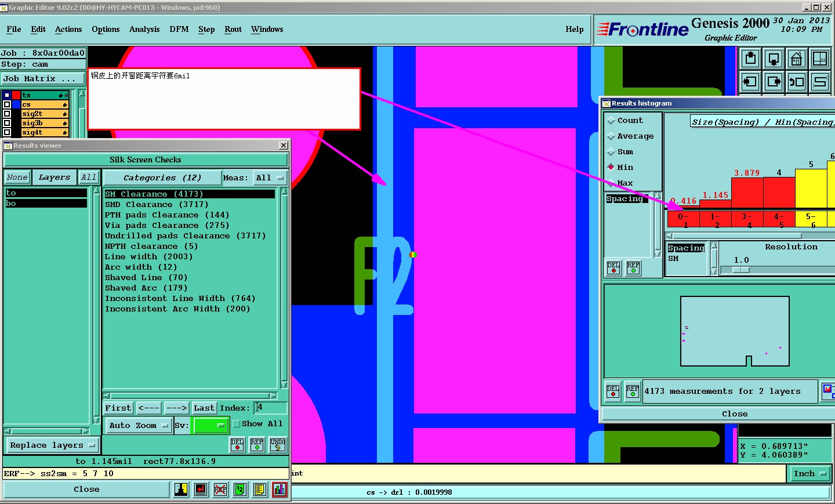
Task: Click the S-shaped view tool icon
Action: click(820, 82)
